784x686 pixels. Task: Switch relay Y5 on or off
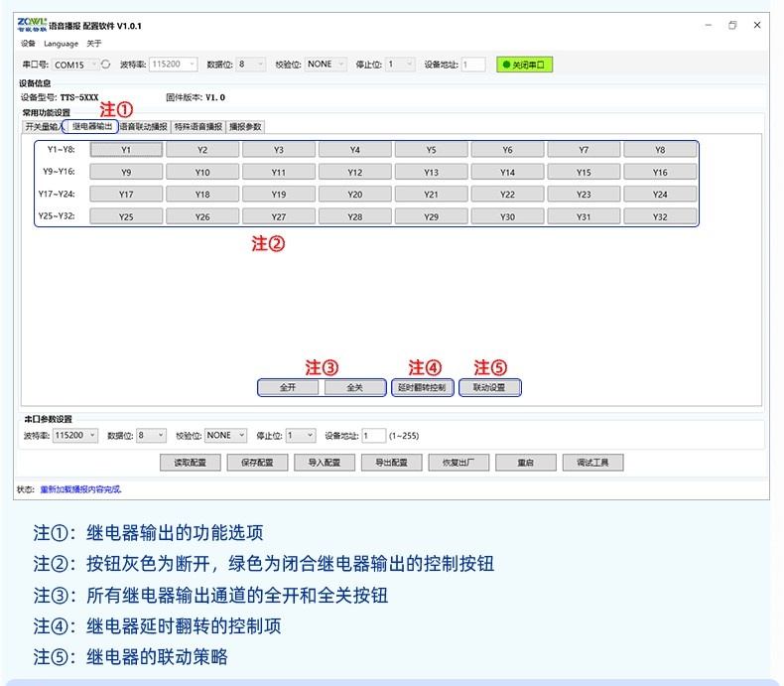[431, 150]
